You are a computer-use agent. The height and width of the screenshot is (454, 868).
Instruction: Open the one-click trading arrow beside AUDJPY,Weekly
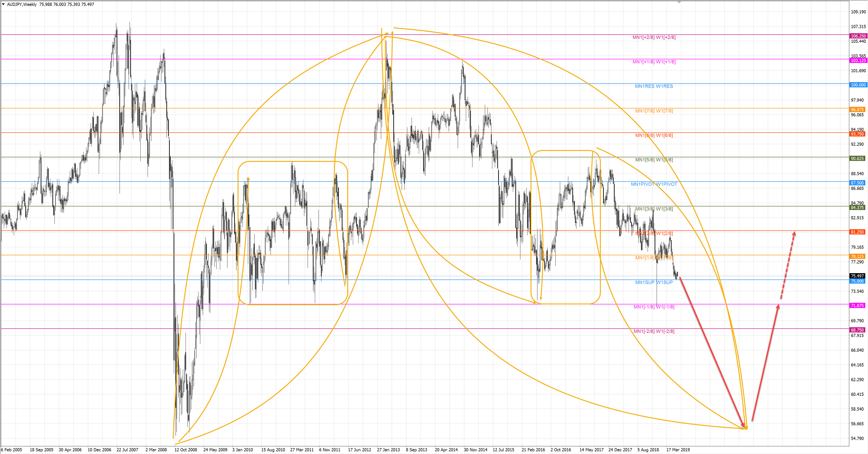(3, 4)
